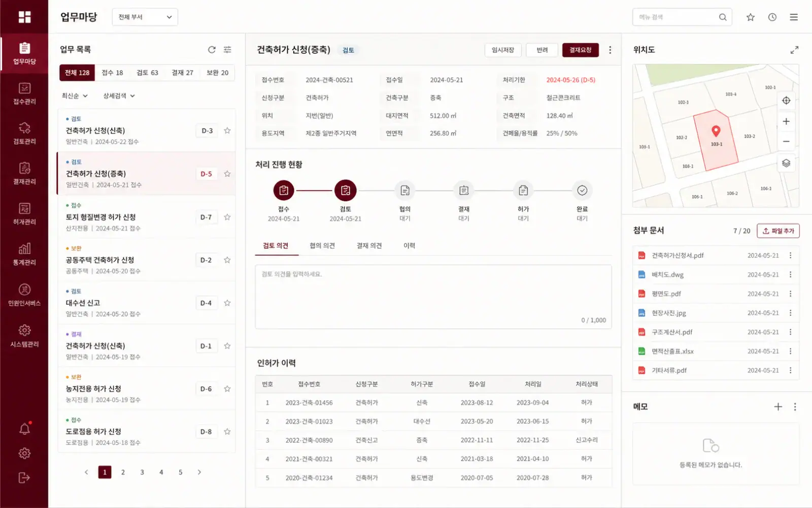Star the 대수선 신고 item
Screen dimensions: 812x508
[x=227, y=303]
